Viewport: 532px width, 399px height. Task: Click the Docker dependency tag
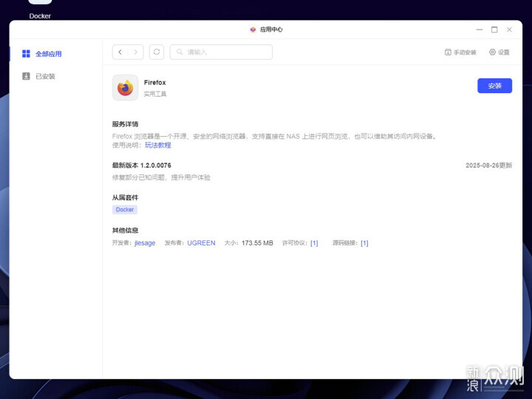point(125,210)
